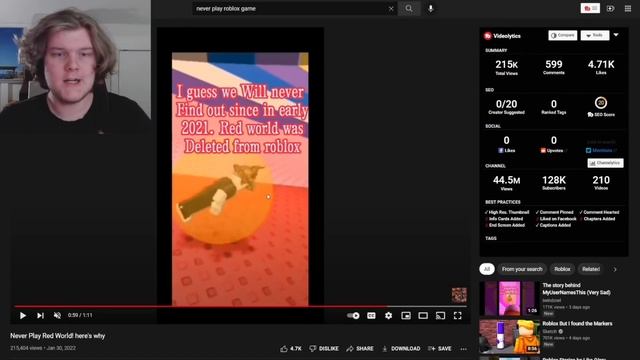Open the player settings gear
This screenshot has width=640, height=360.
point(389,316)
